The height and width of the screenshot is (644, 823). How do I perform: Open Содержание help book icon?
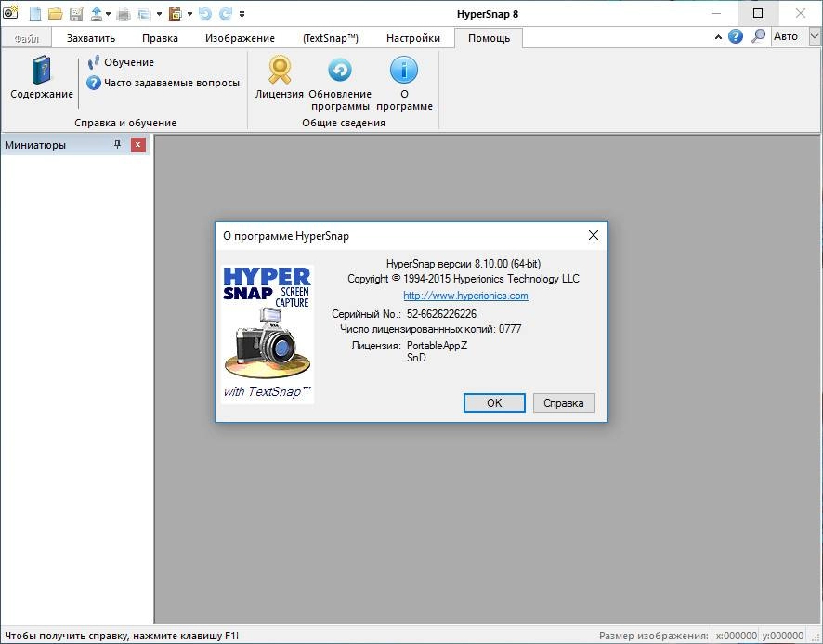pos(42,77)
